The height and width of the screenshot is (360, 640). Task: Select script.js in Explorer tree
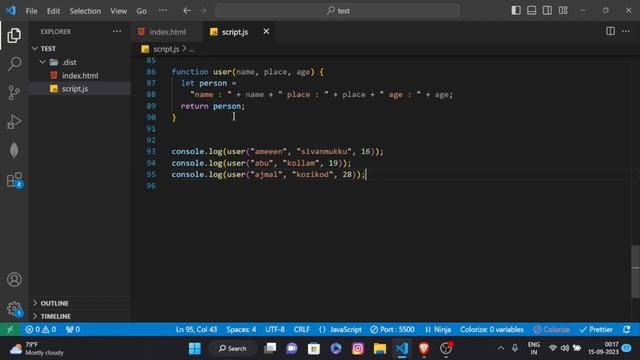click(80, 89)
